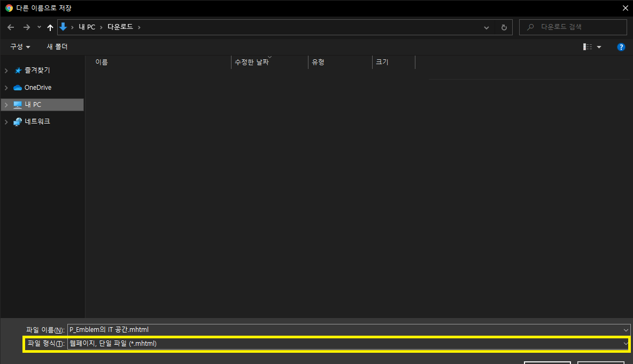The height and width of the screenshot is (364, 633).
Task: Open the 파일 형식 dropdown
Action: pyautogui.click(x=626, y=343)
